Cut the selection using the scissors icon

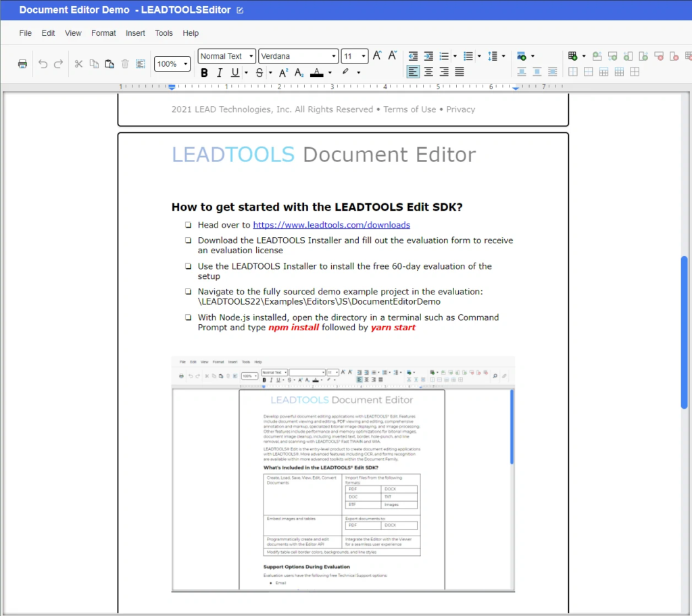click(79, 63)
